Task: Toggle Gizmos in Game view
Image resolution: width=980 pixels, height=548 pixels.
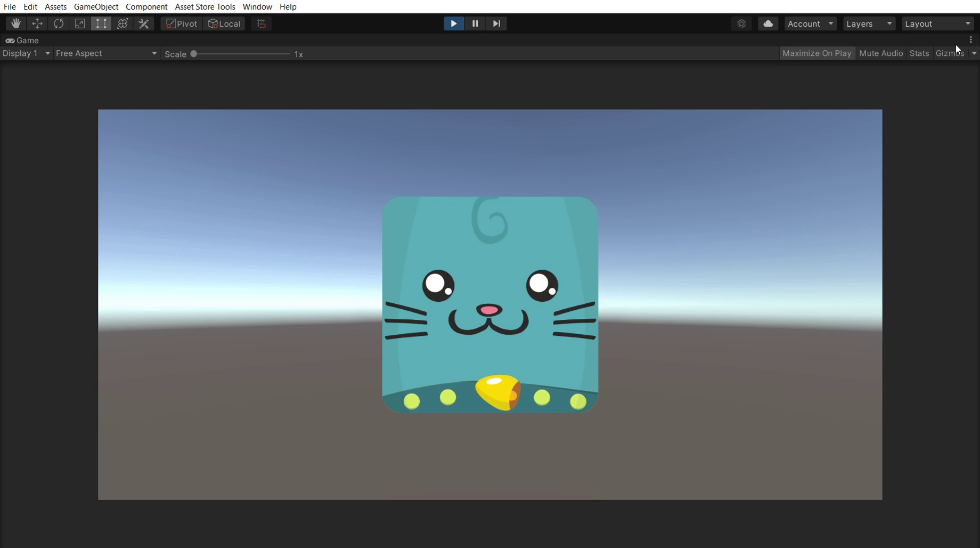Action: [x=950, y=53]
